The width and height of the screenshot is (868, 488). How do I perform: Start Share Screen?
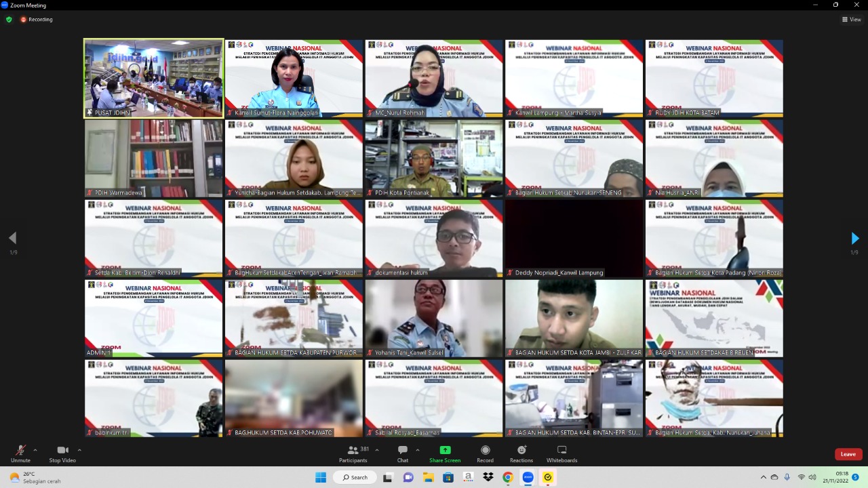445,453
